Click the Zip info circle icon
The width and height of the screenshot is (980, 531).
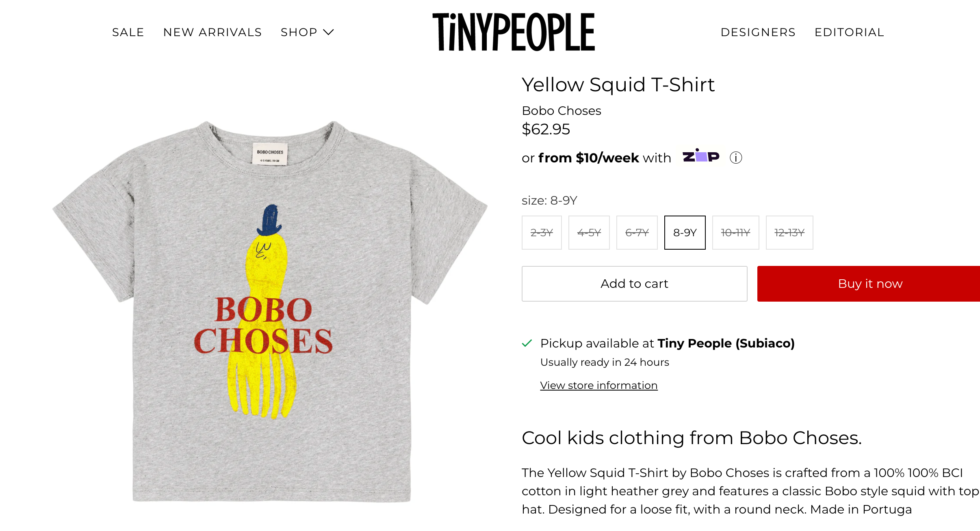(x=735, y=158)
